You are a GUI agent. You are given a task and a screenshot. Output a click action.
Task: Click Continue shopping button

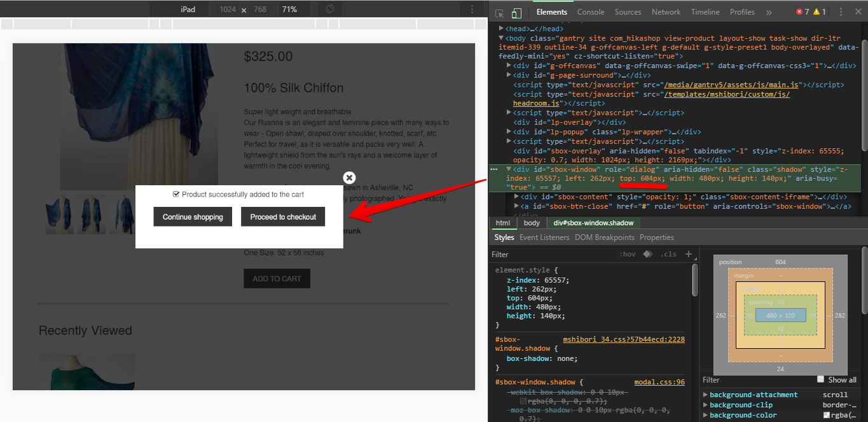pos(193,217)
